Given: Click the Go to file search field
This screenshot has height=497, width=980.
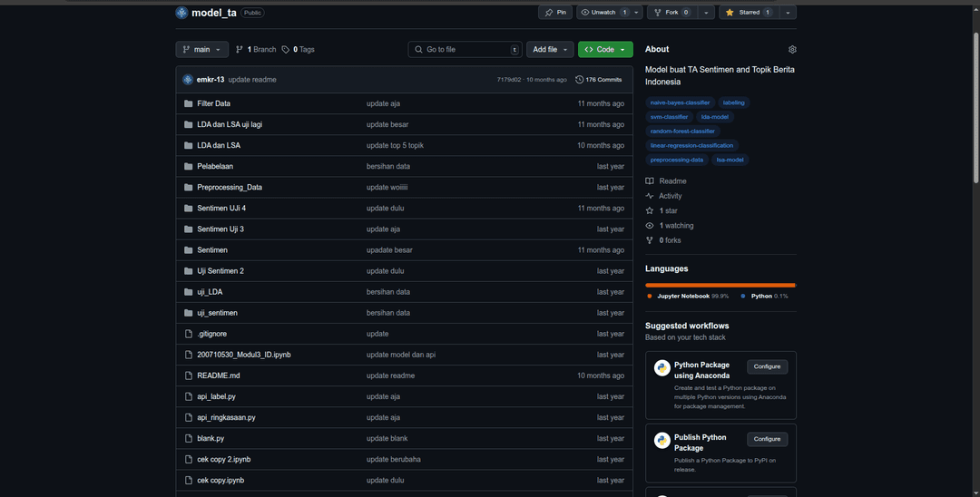Looking at the screenshot, I should [465, 50].
